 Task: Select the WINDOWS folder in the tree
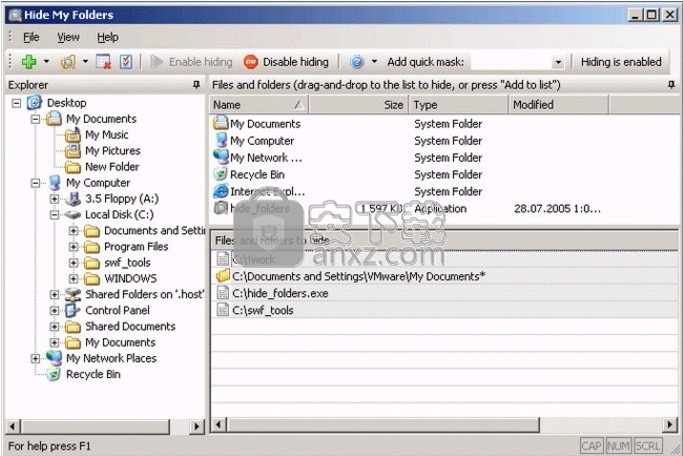130,279
